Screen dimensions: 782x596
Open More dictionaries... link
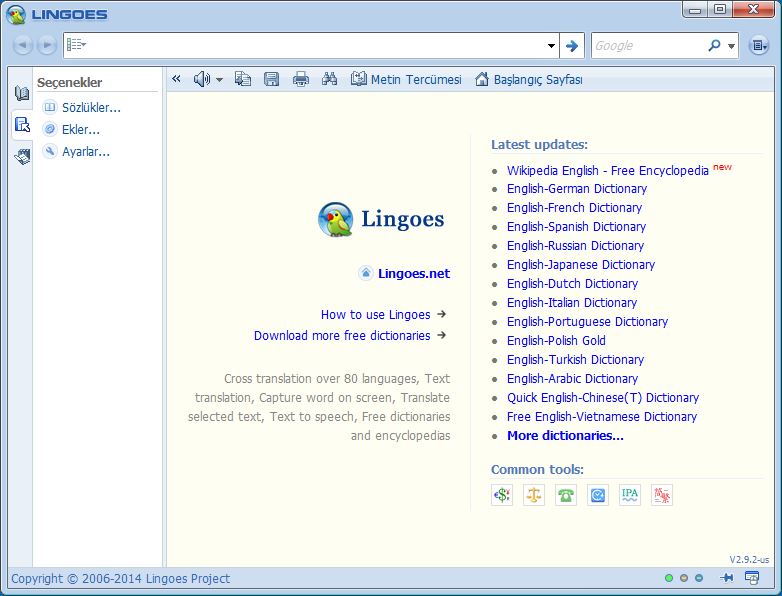tap(565, 435)
